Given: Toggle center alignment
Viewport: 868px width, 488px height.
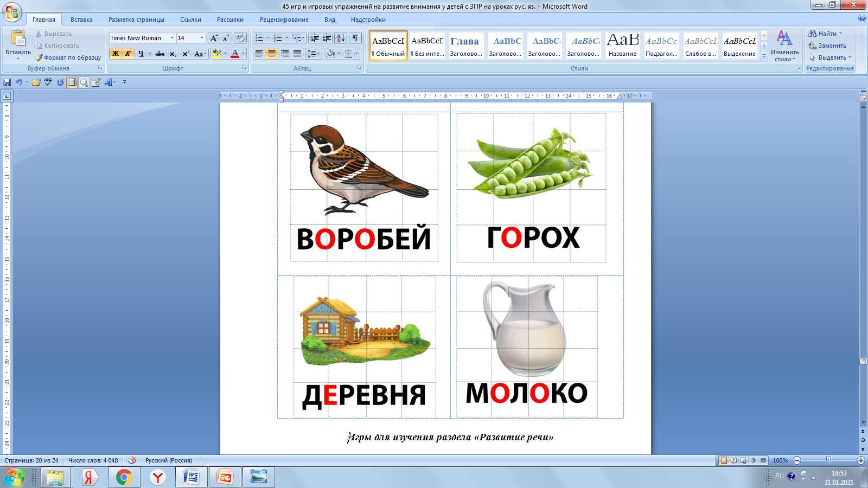Looking at the screenshot, I should click(272, 54).
